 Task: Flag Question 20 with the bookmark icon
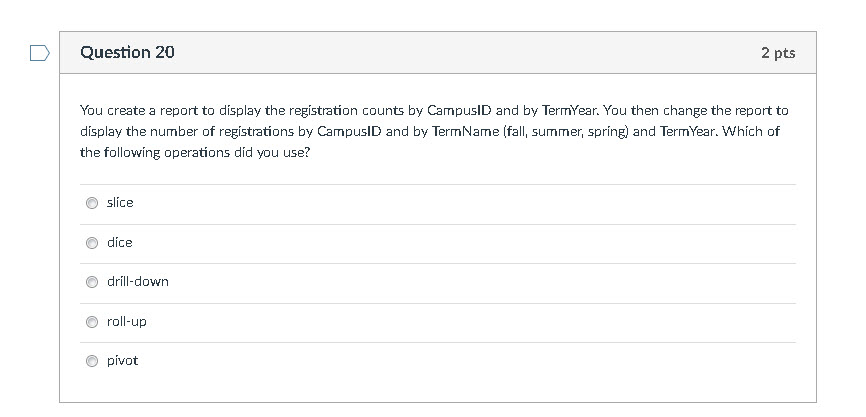(x=39, y=54)
